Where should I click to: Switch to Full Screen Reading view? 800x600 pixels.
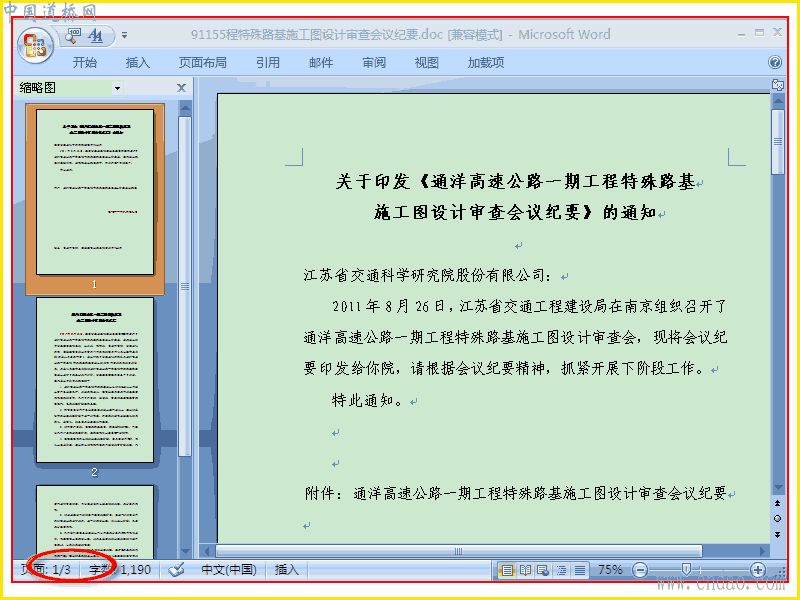[525, 570]
